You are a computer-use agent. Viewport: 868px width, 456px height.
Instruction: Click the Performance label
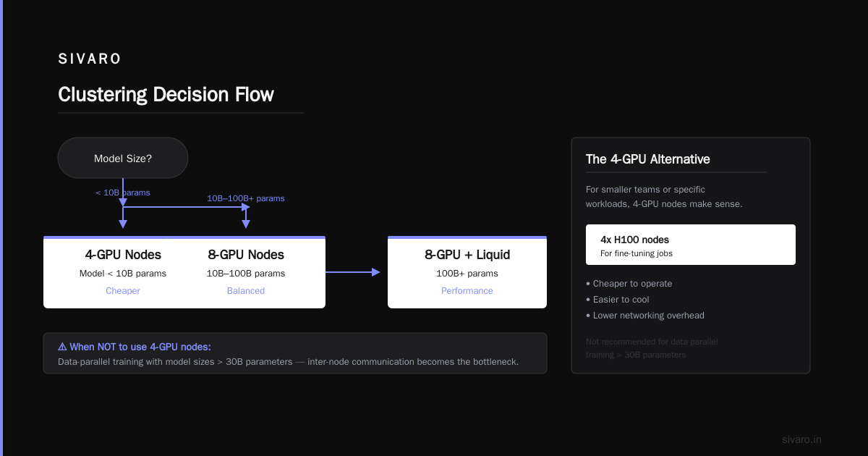click(467, 291)
